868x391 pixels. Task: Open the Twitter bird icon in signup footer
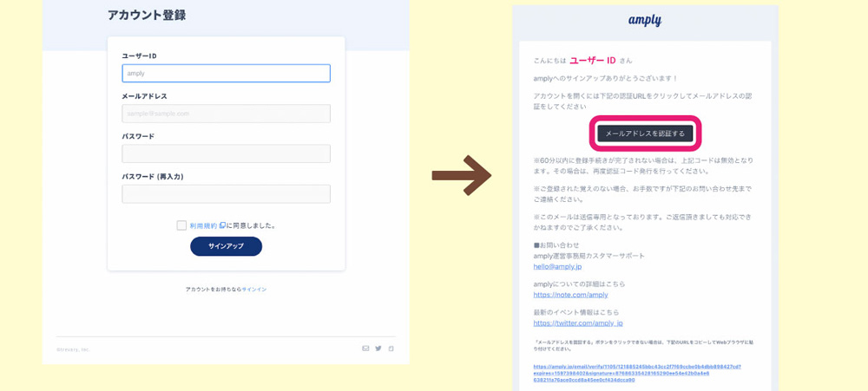(378, 349)
